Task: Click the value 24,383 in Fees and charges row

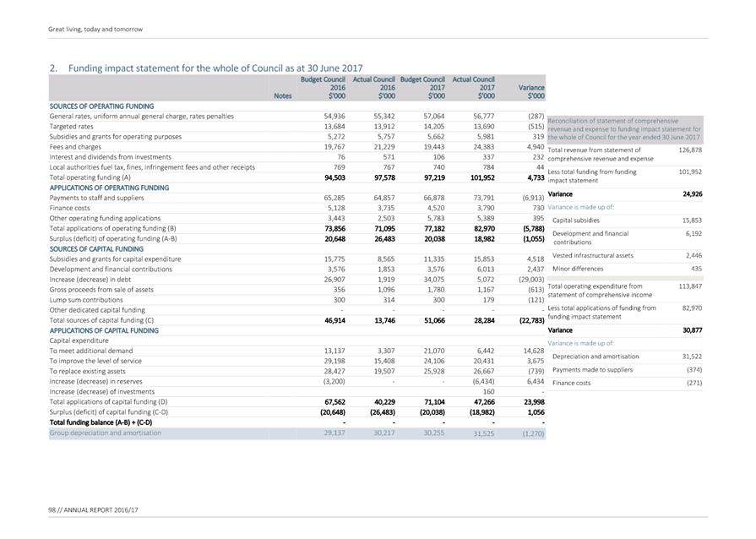Action: [x=484, y=147]
